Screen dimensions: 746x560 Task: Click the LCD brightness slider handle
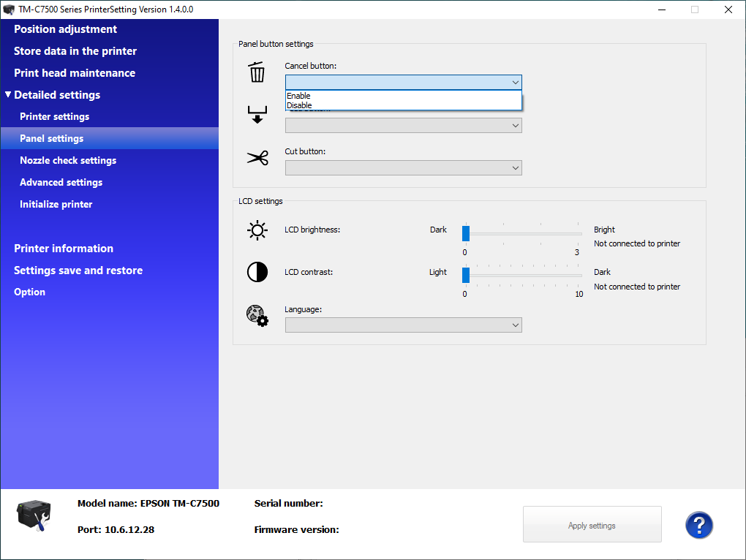point(465,233)
